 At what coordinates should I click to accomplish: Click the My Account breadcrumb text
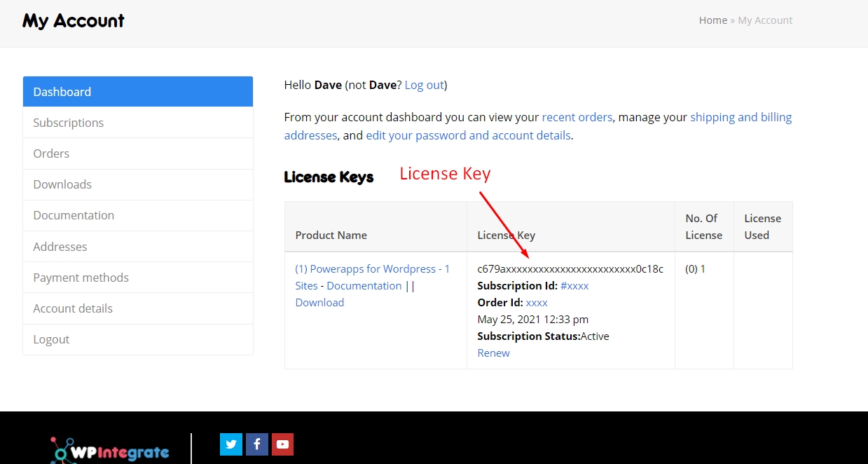coord(765,20)
